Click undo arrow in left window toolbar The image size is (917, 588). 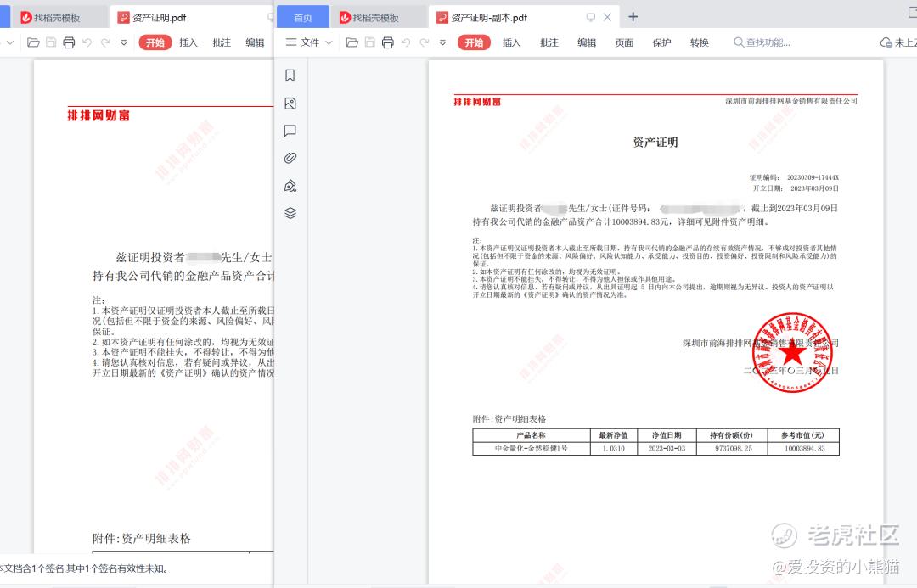[87, 42]
